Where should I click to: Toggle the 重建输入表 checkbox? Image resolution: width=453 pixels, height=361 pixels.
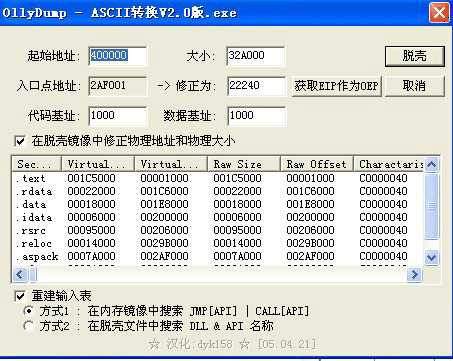(x=20, y=295)
